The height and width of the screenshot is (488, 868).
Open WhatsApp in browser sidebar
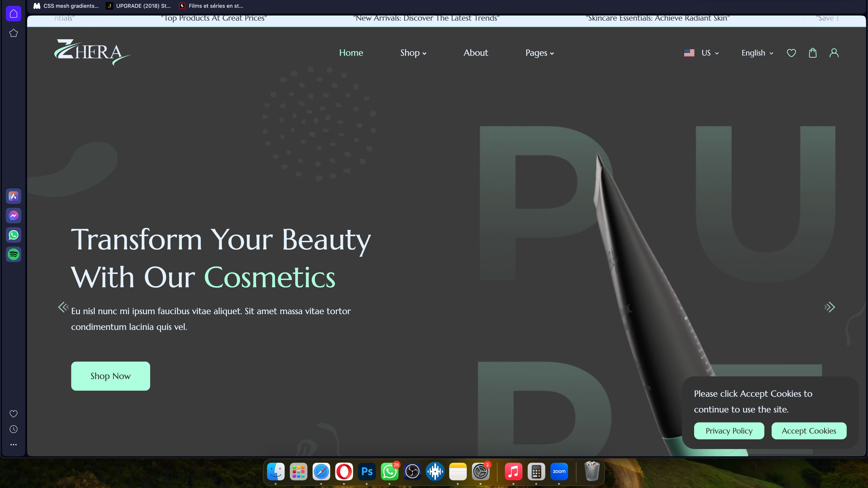pyautogui.click(x=14, y=235)
